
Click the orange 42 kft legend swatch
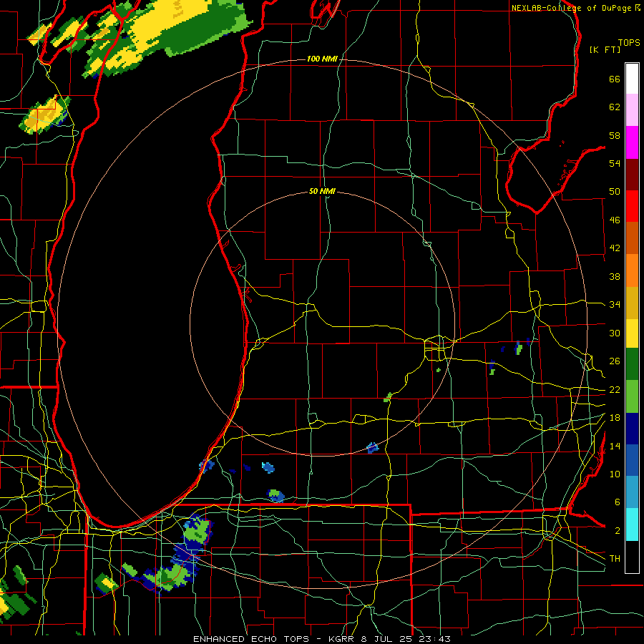coord(632,270)
